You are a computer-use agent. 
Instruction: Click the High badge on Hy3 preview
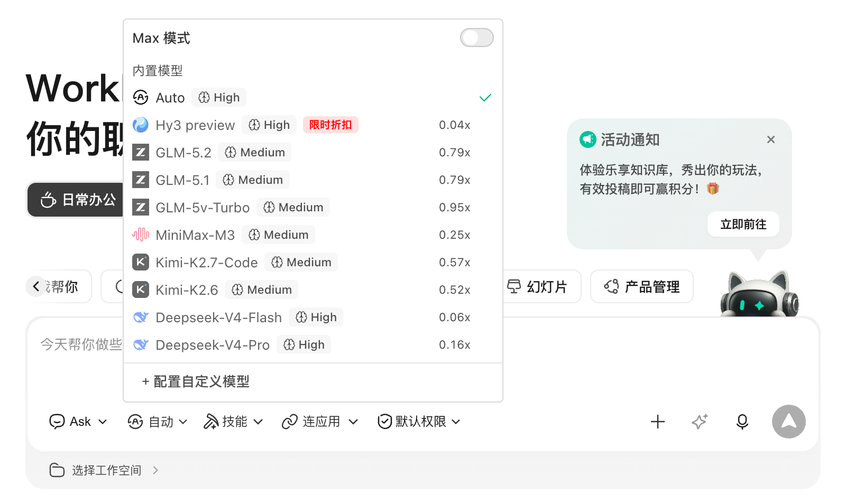point(269,125)
